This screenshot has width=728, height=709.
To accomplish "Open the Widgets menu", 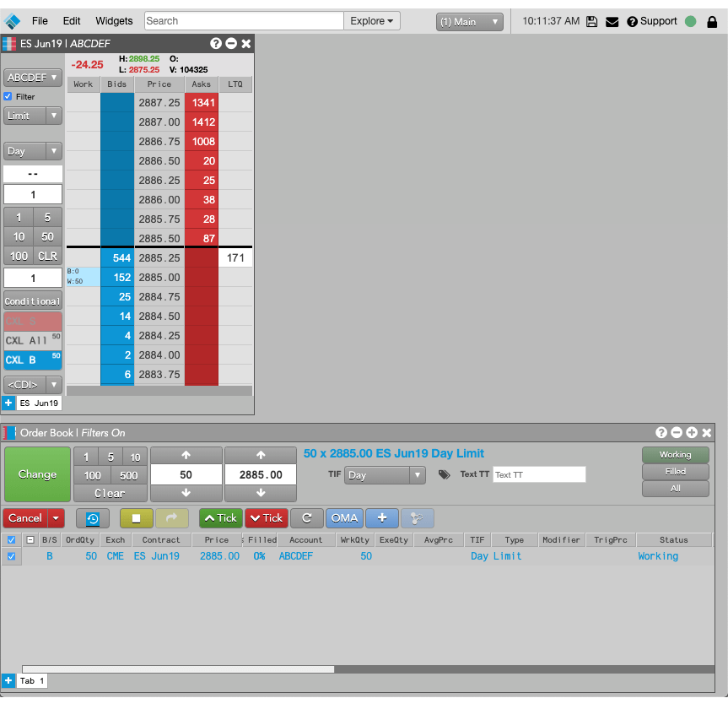I will [114, 21].
